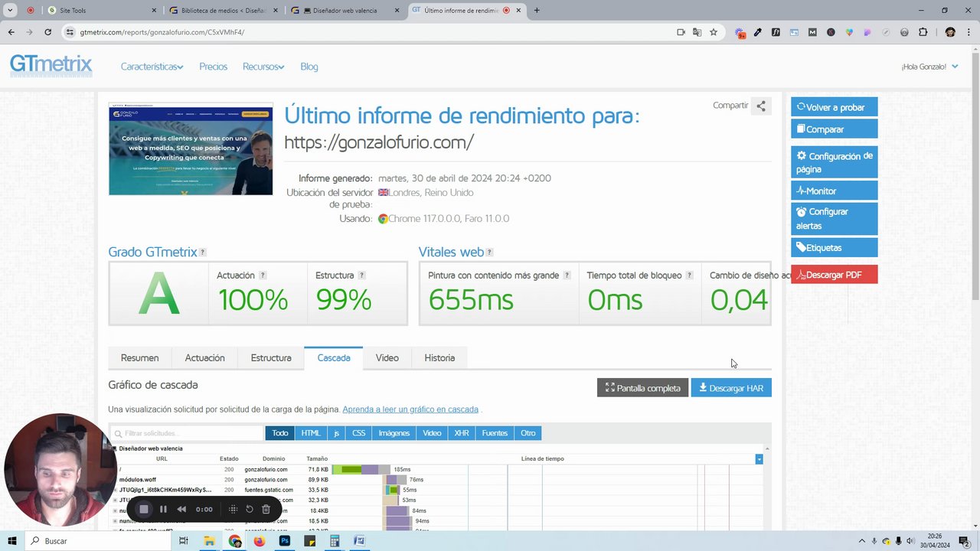Open the Calculator from the taskbar

coord(335,541)
